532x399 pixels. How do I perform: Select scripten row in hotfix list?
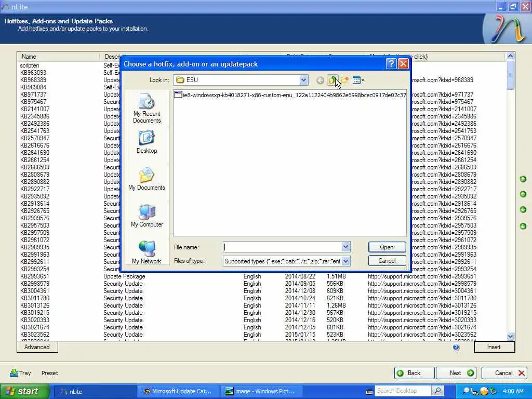(30, 65)
